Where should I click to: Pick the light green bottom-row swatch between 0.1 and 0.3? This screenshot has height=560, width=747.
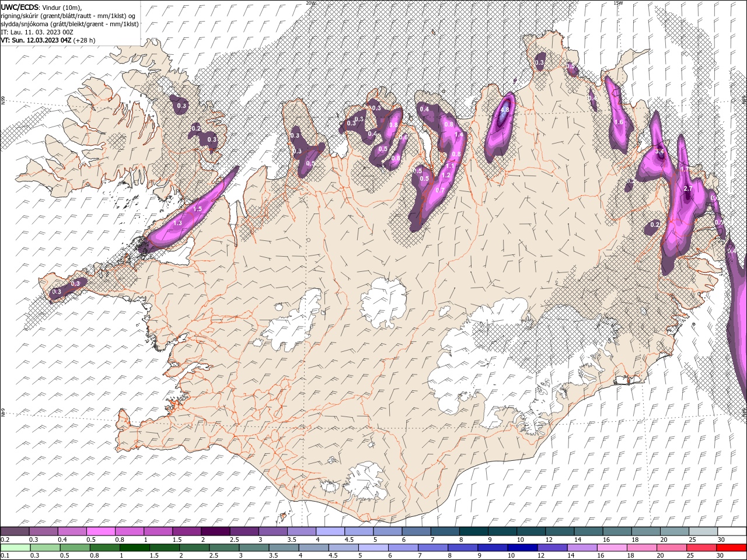click(15, 548)
